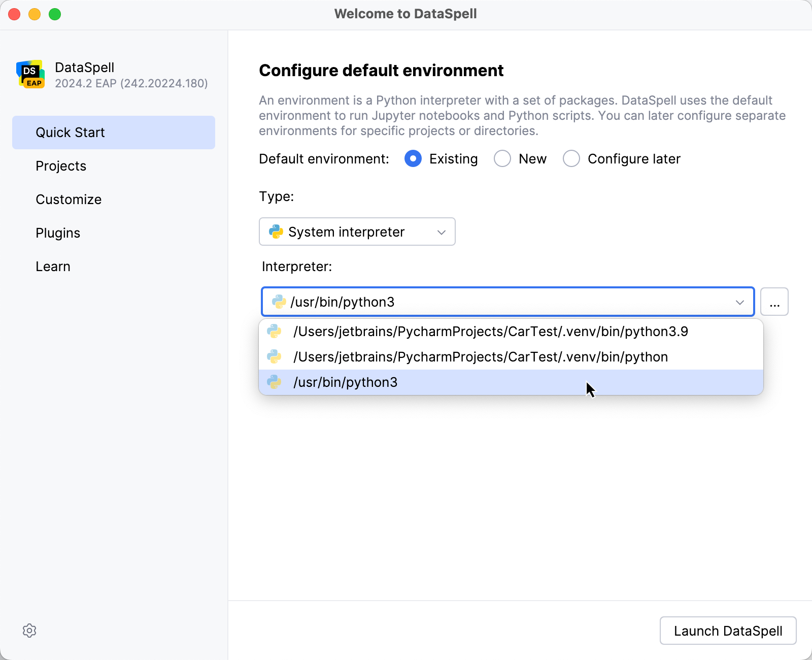Open the Customize section
812x660 pixels.
tap(69, 199)
